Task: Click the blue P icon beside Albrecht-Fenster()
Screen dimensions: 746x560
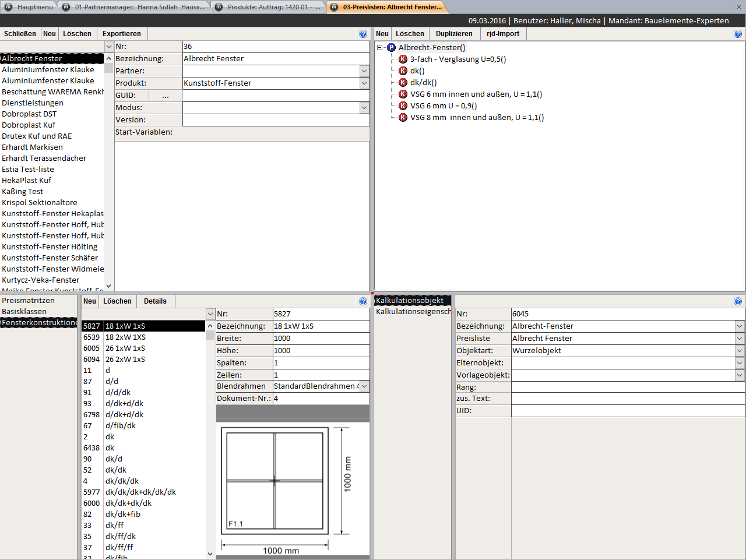Action: [x=391, y=48]
